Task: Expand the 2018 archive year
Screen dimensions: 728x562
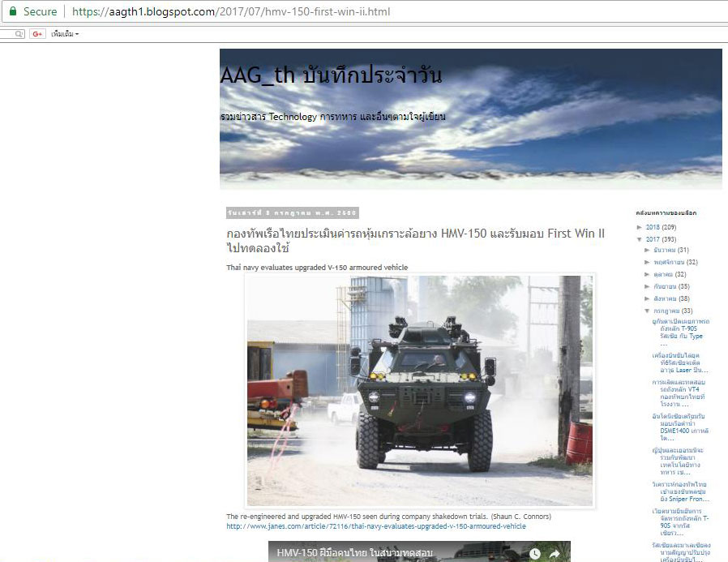Action: coord(640,227)
